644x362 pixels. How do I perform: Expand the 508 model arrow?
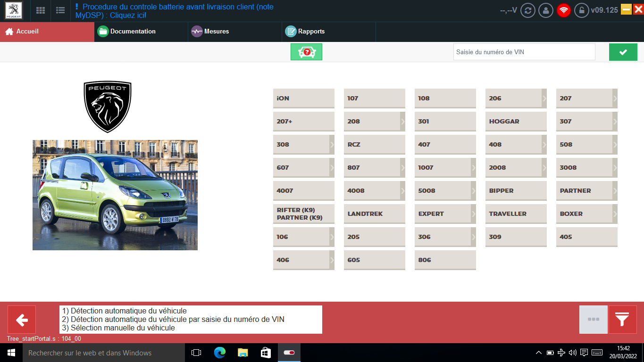(615, 144)
